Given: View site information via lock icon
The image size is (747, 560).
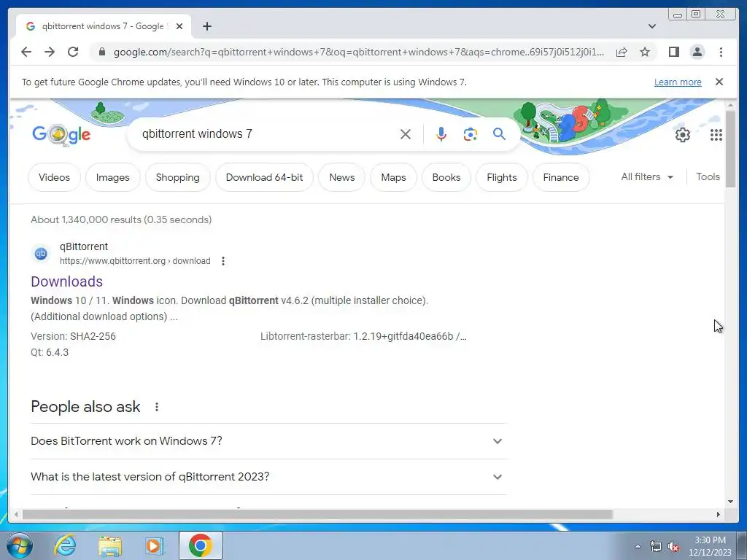Looking at the screenshot, I should (x=101, y=52).
